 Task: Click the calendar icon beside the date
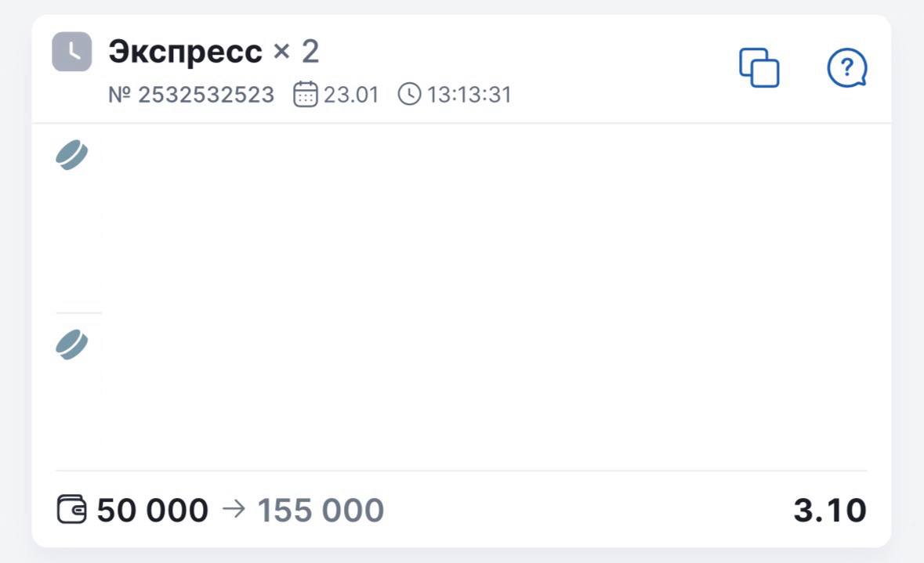(x=305, y=95)
